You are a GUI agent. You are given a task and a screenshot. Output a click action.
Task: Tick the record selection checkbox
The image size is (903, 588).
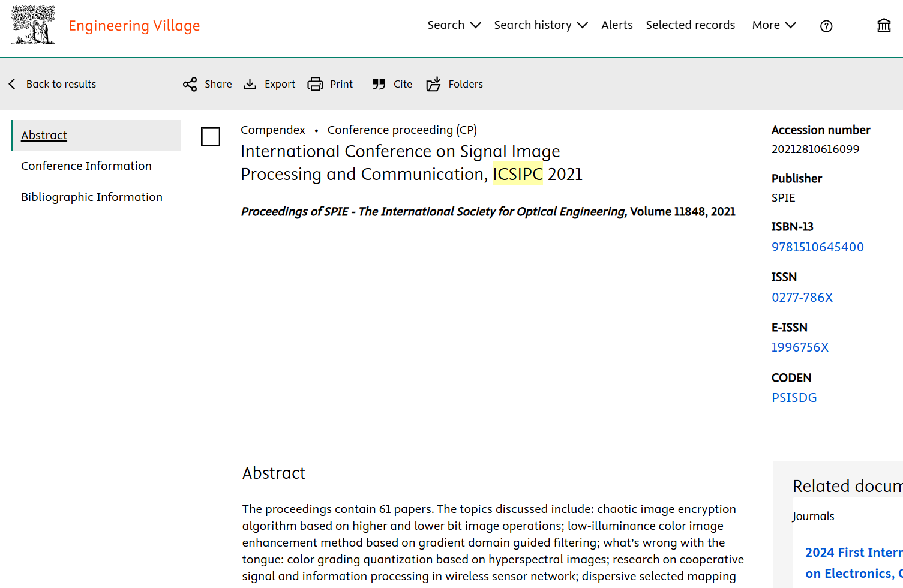pos(211,137)
